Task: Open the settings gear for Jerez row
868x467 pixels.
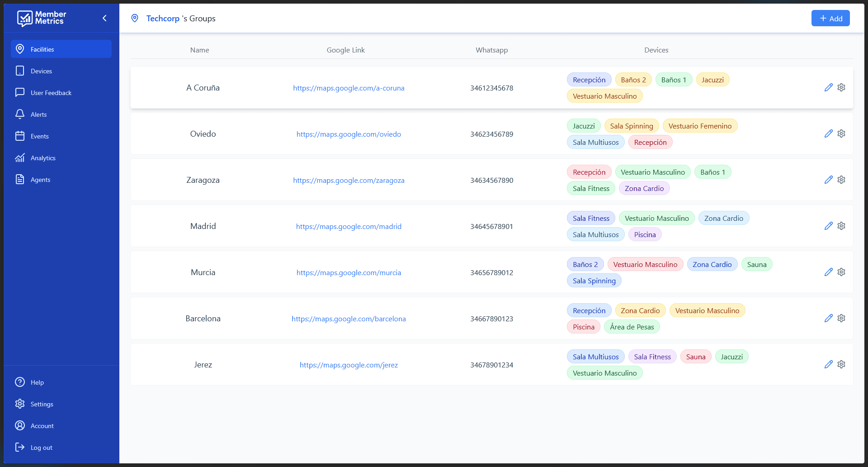Action: (x=841, y=364)
